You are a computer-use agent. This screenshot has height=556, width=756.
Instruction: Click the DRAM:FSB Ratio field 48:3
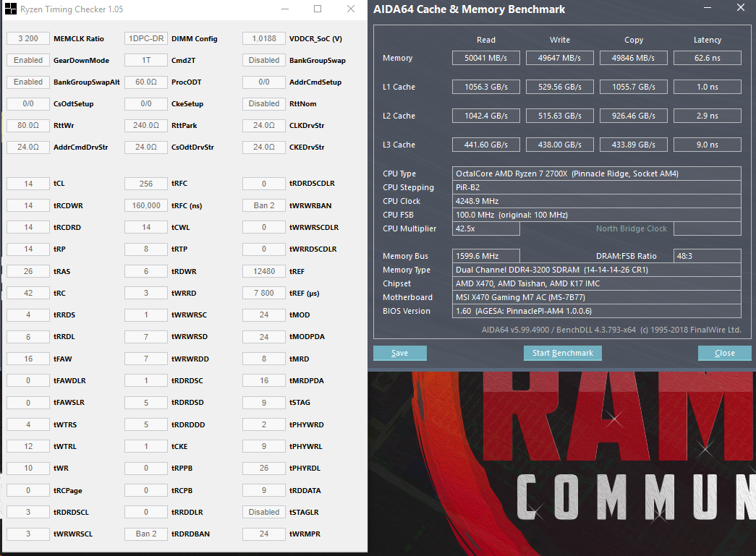click(708, 256)
